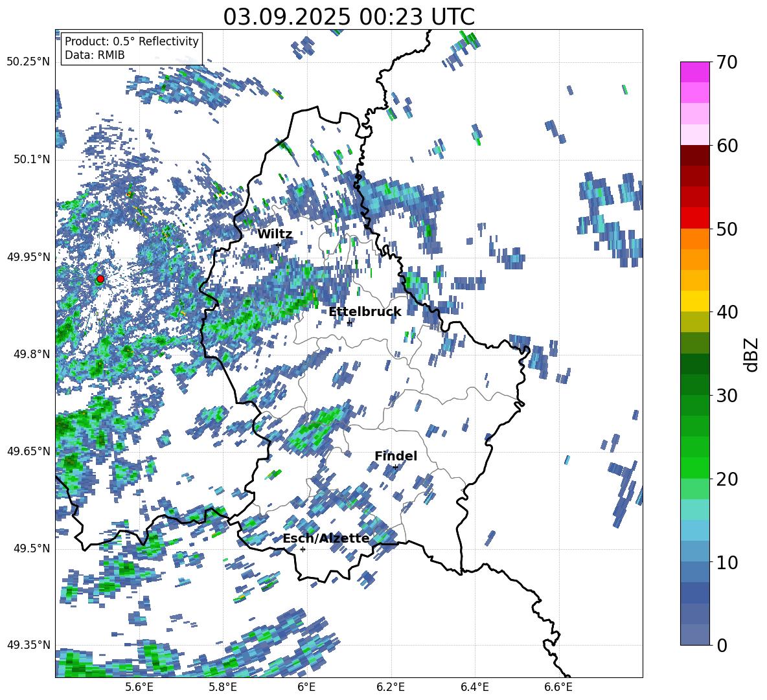Click the 49.35°N latitude label
The width and height of the screenshot is (767, 700).
click(x=28, y=645)
